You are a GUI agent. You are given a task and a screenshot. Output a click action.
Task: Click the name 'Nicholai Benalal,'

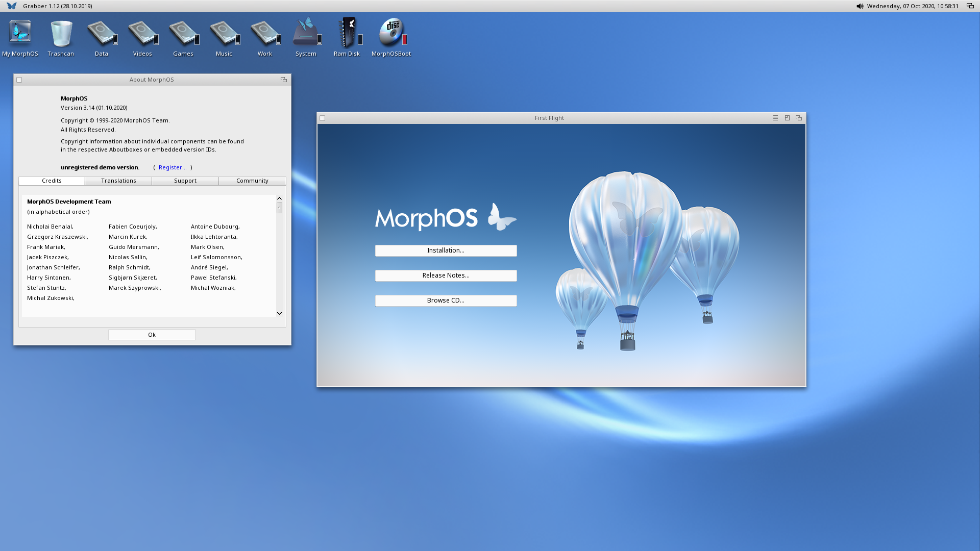pos(50,227)
